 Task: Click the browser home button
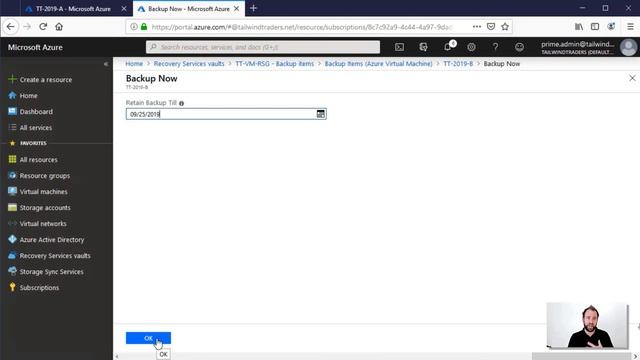point(59,27)
